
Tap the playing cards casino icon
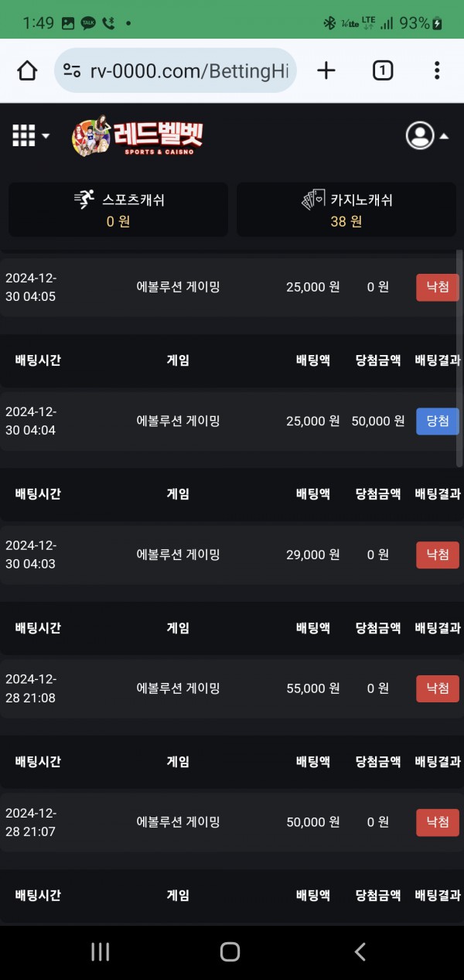(312, 200)
